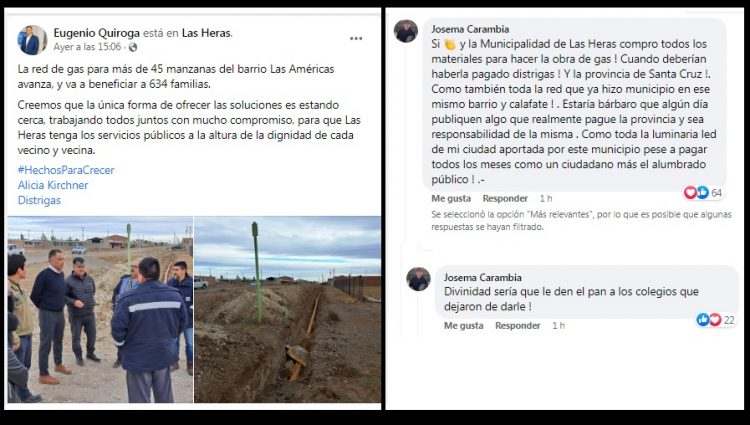Open Josema Carambia's avatar on second comment
The image size is (750, 425).
click(418, 279)
